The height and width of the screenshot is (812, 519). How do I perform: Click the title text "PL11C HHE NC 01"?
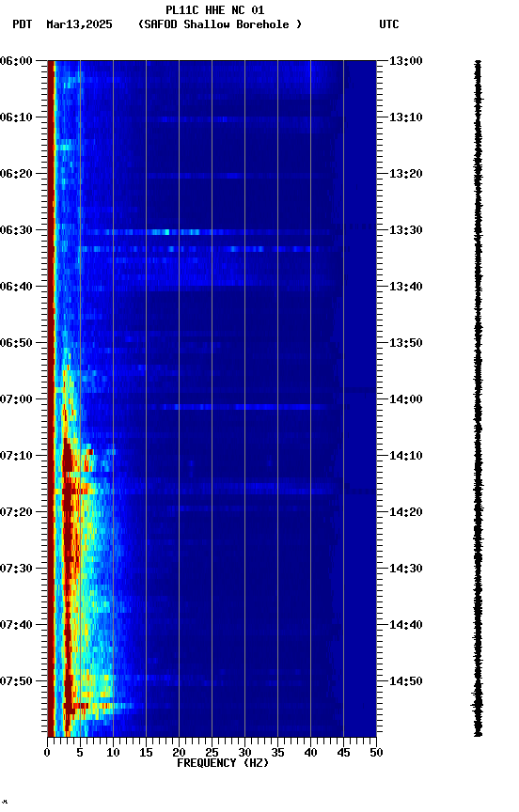pos(215,9)
